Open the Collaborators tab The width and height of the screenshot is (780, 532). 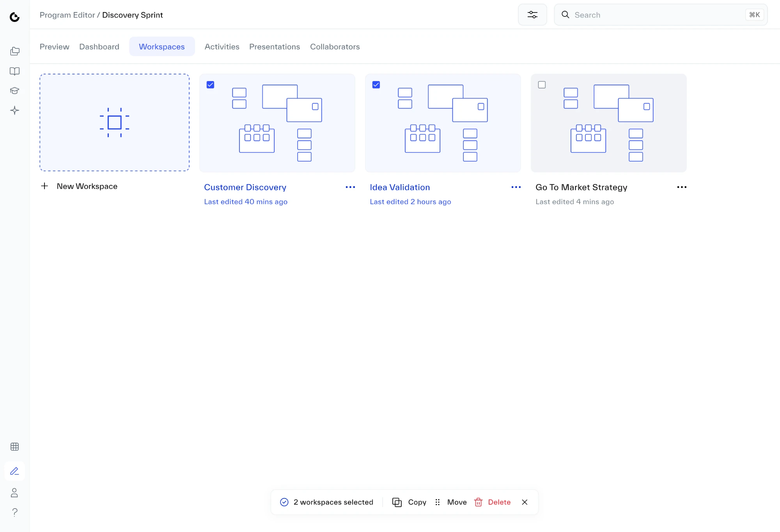335,46
